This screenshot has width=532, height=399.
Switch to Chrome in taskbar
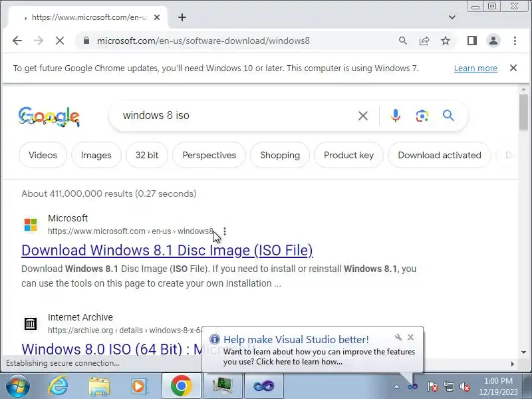(x=181, y=386)
